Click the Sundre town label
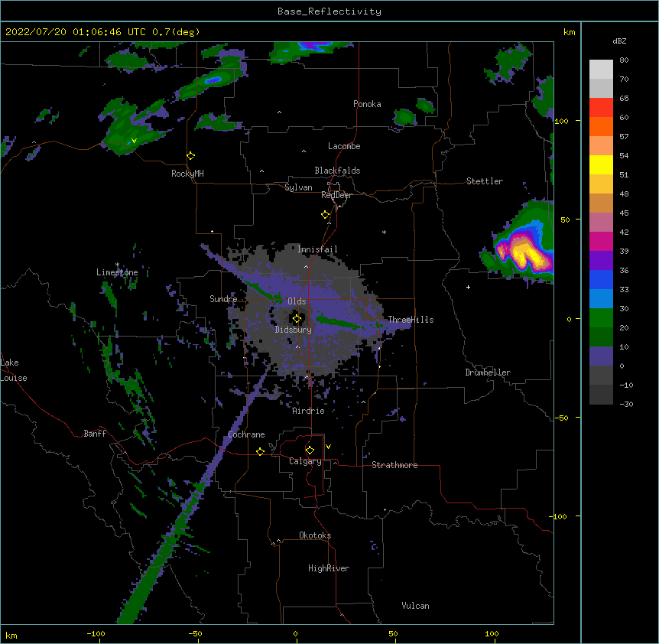Image resolution: width=659 pixels, height=644 pixels. (x=223, y=299)
